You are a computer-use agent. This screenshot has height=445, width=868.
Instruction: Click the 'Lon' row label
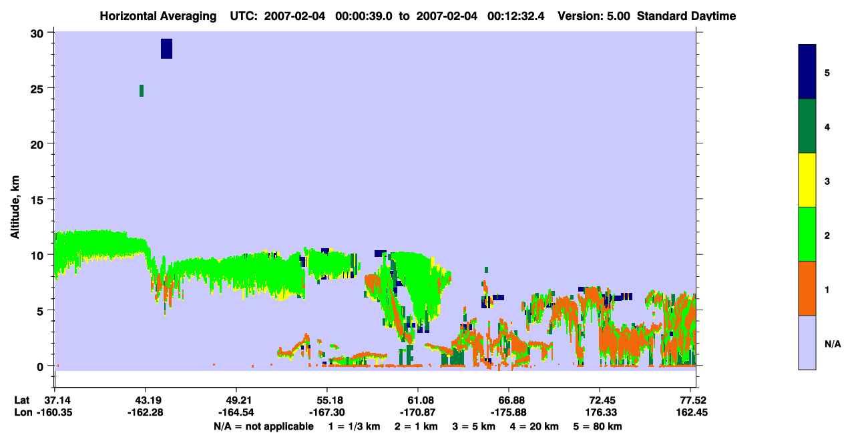23,412
